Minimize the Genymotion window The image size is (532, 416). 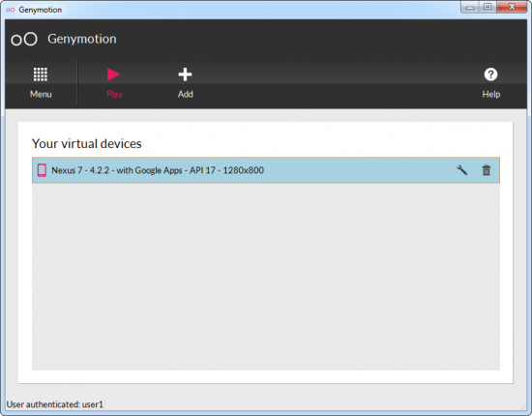[x=470, y=7]
